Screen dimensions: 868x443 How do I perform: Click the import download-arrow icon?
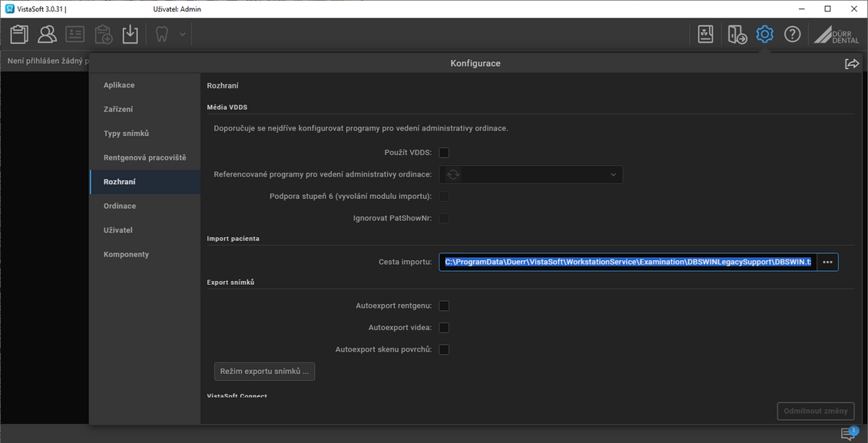(x=130, y=35)
